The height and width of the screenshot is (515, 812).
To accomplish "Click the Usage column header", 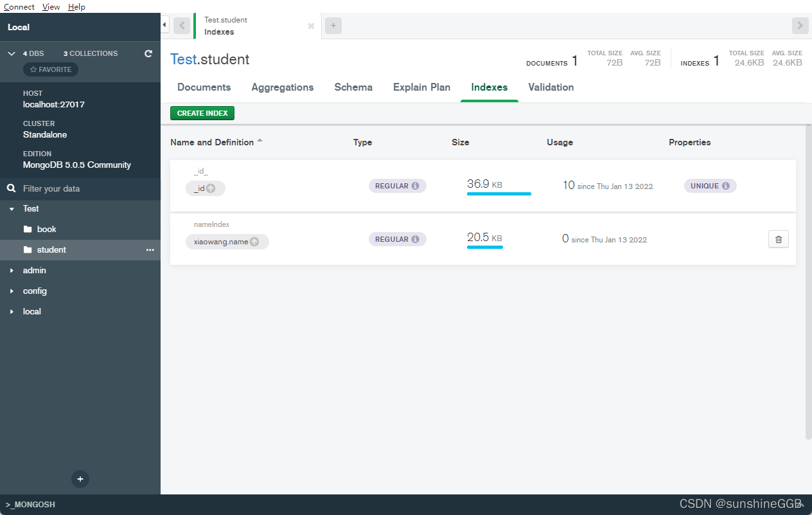I will pyautogui.click(x=560, y=143).
